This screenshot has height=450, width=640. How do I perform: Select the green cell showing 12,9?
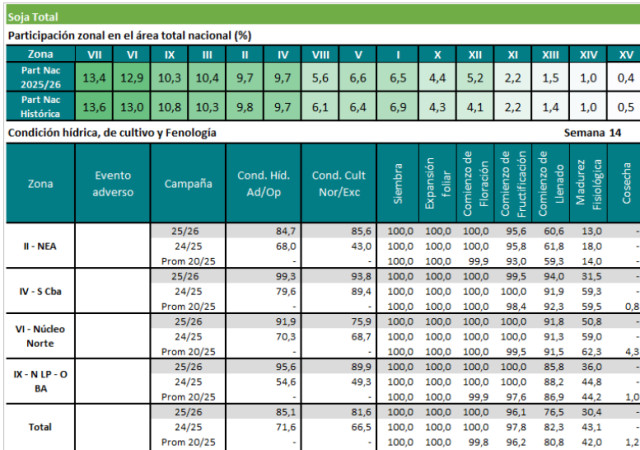tap(132, 78)
